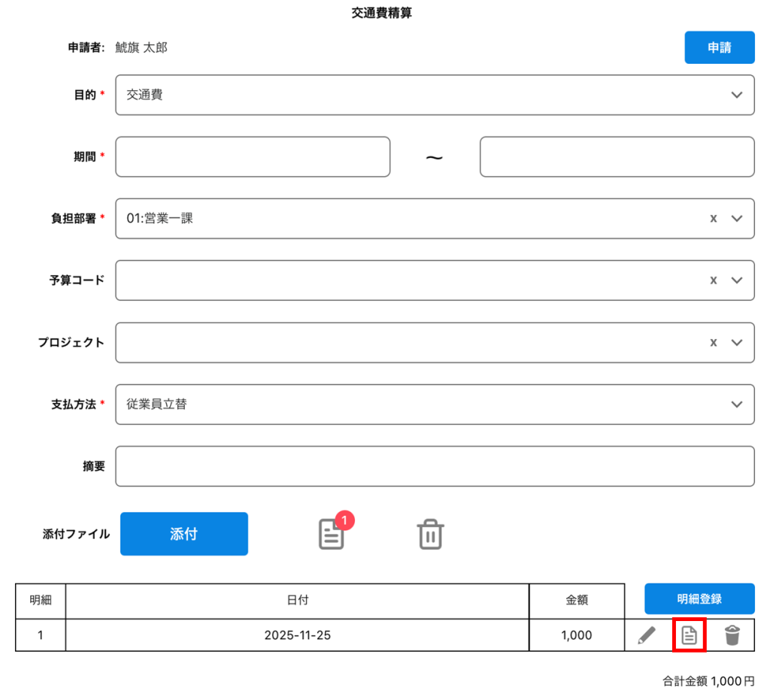
Task: Focus the 摘要 text field
Action: click(435, 466)
